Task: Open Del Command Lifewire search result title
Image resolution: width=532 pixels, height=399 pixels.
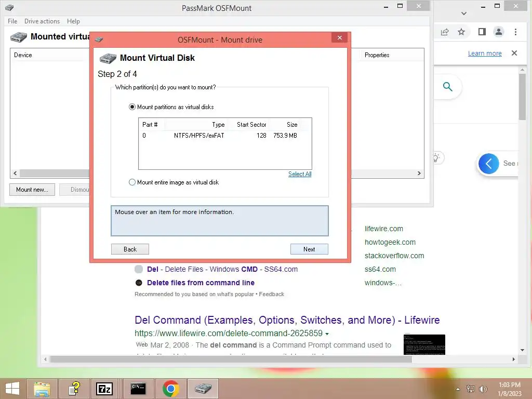Action: 287,320
